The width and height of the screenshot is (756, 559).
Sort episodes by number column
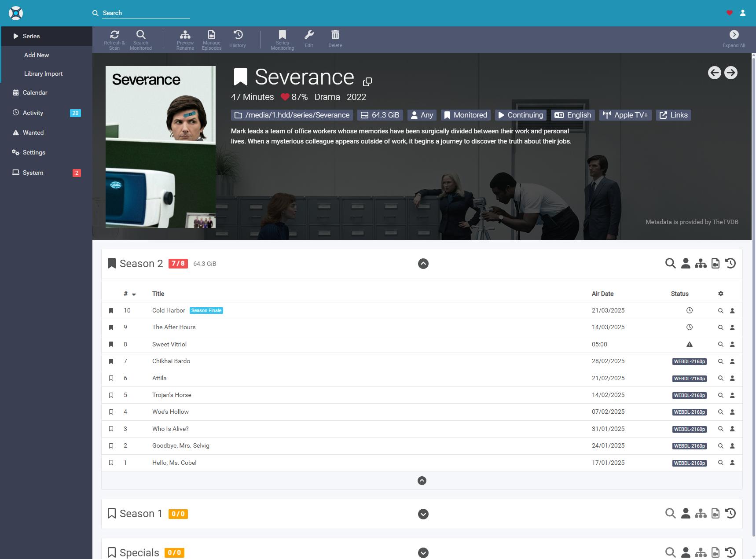[129, 294]
